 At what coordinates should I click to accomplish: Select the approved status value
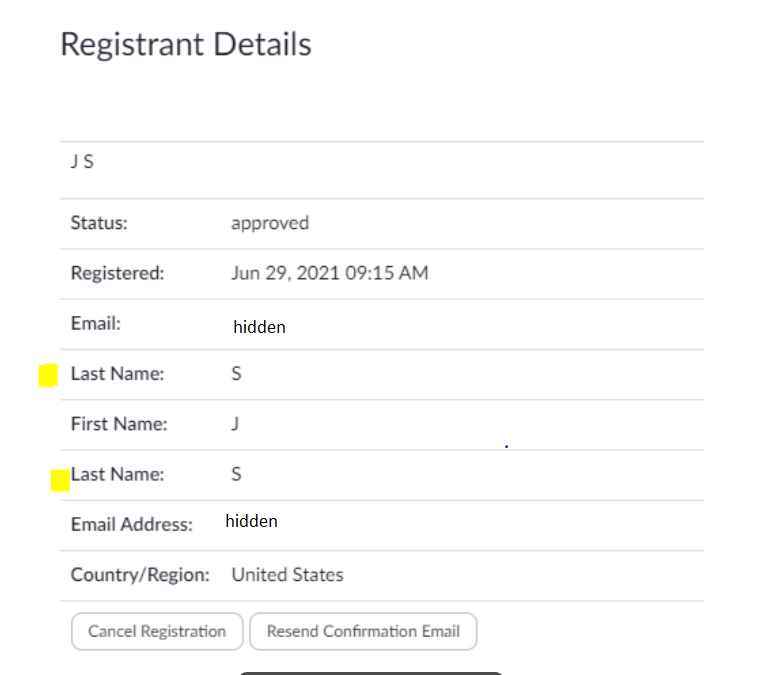[x=270, y=223]
